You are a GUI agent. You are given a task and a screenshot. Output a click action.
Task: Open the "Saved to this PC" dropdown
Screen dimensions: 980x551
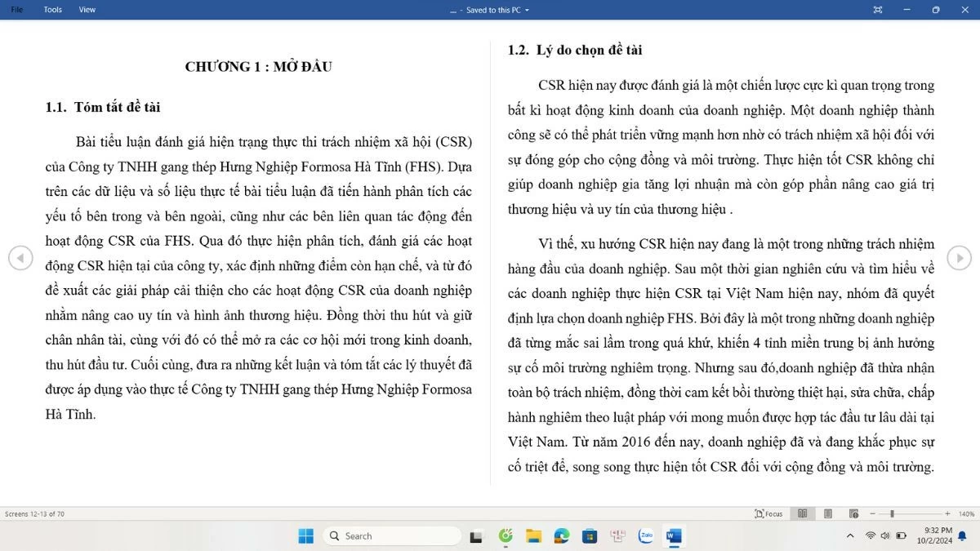(x=488, y=10)
